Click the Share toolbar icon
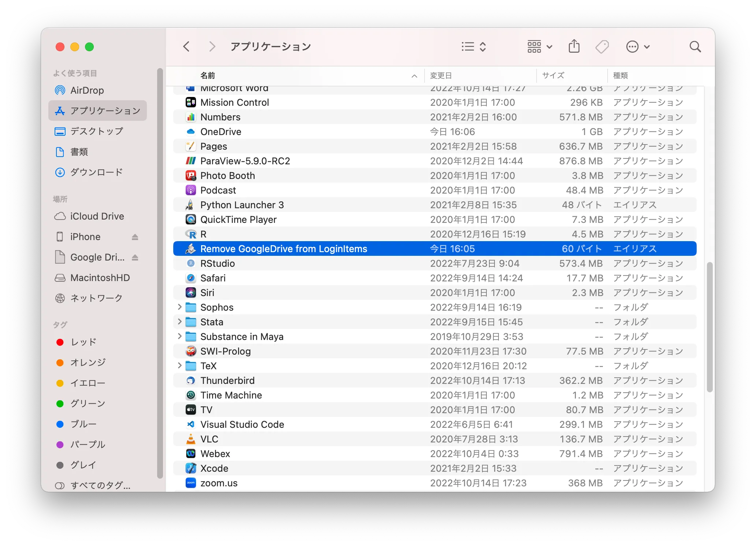Image resolution: width=756 pixels, height=546 pixels. 574,46
